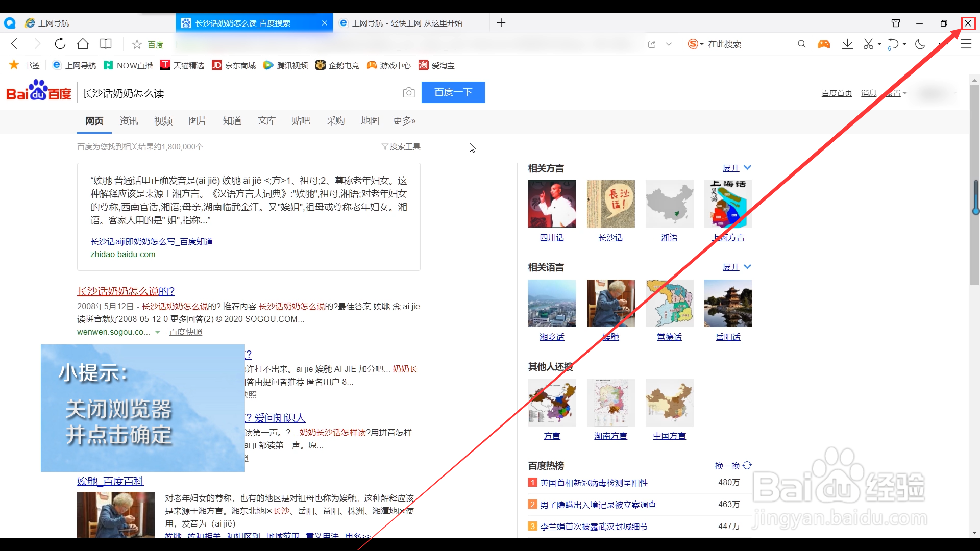The height and width of the screenshot is (551, 980).
Task: Open the browser home page icon
Action: (83, 44)
